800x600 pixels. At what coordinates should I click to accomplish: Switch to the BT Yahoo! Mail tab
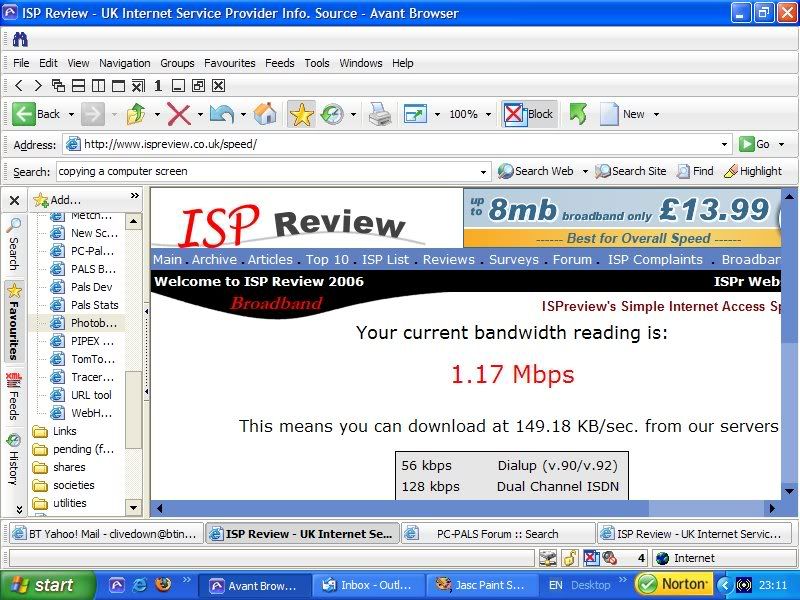[106, 534]
